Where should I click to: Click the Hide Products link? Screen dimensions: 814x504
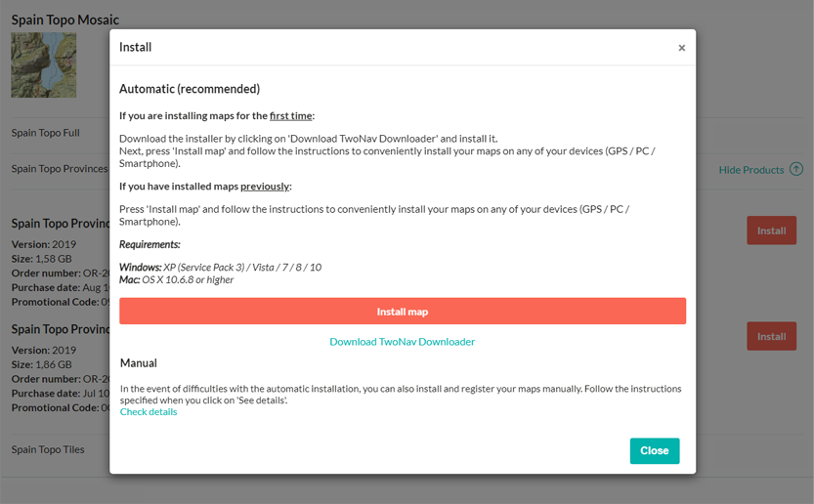[x=750, y=170]
